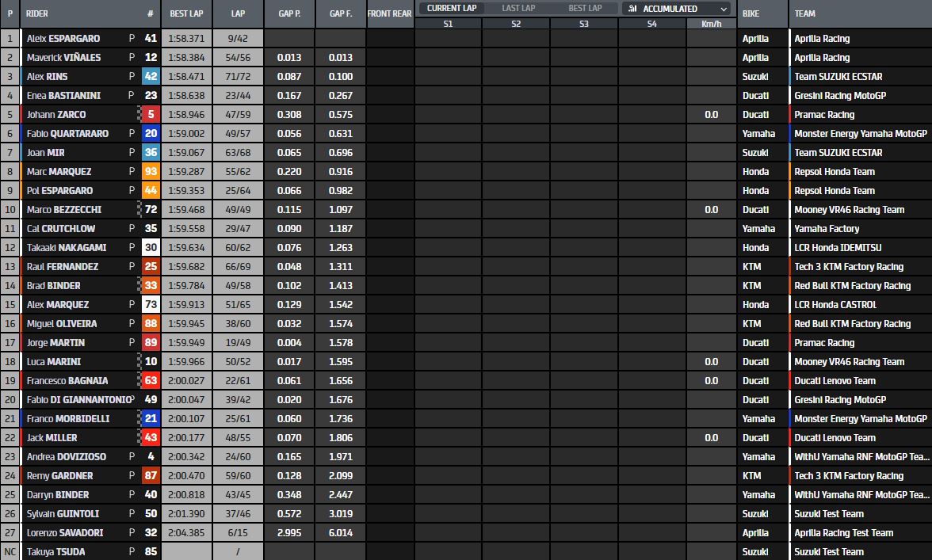Click Marc MARQUEZ orange number 93 badge
The width and height of the screenshot is (932, 560).
point(151,172)
